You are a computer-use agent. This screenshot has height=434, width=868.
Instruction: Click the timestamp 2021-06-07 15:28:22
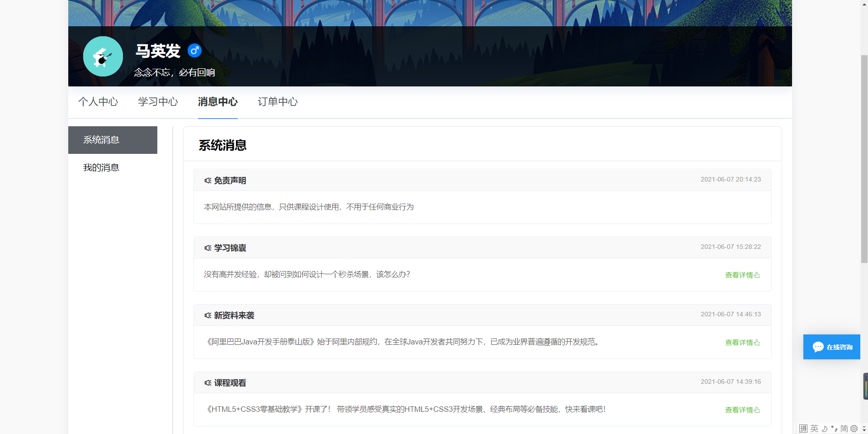point(731,247)
